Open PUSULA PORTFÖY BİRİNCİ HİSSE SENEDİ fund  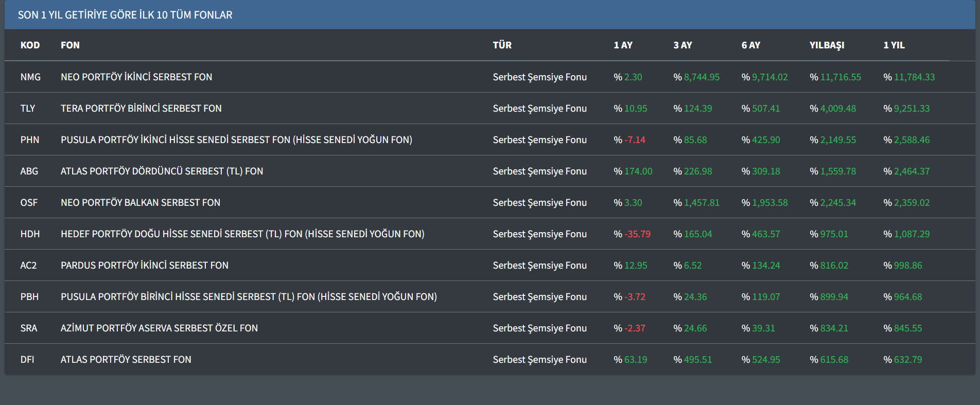tap(249, 297)
